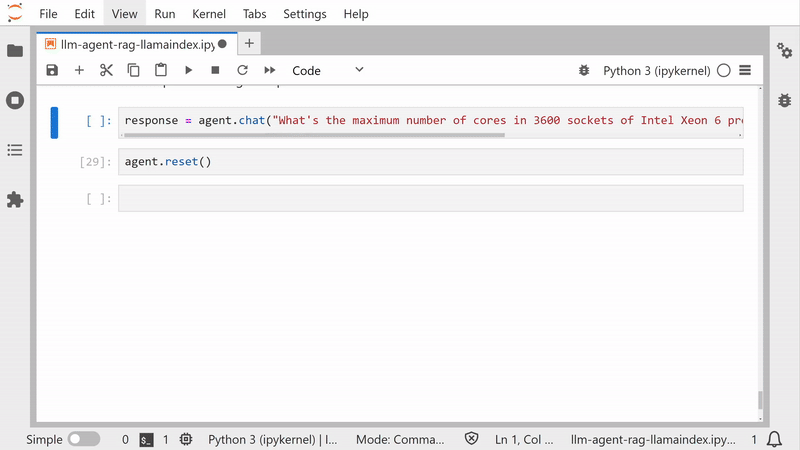Paste cell from clipboard
800x450 pixels.
click(160, 70)
